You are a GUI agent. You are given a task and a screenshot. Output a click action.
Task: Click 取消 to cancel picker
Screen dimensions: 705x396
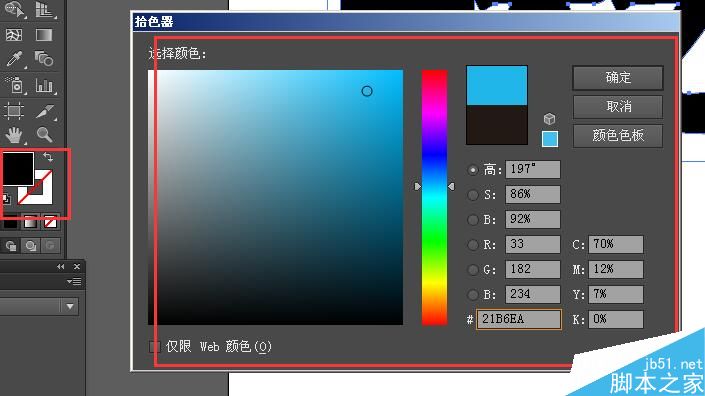coord(618,107)
